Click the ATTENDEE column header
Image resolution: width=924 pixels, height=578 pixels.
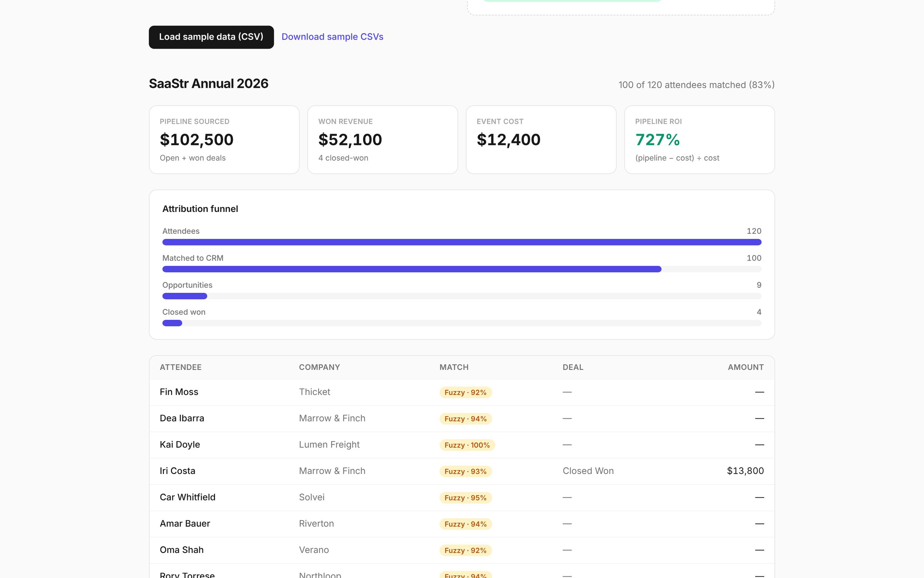181,367
